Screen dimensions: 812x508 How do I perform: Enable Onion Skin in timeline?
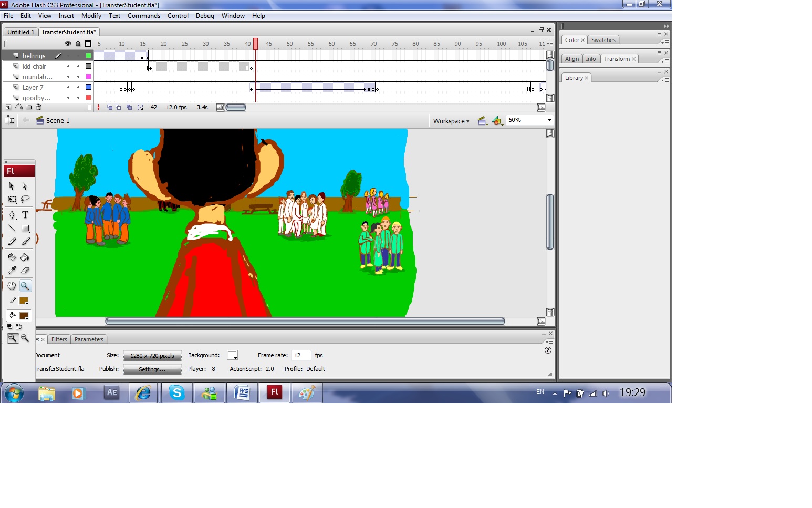point(109,107)
